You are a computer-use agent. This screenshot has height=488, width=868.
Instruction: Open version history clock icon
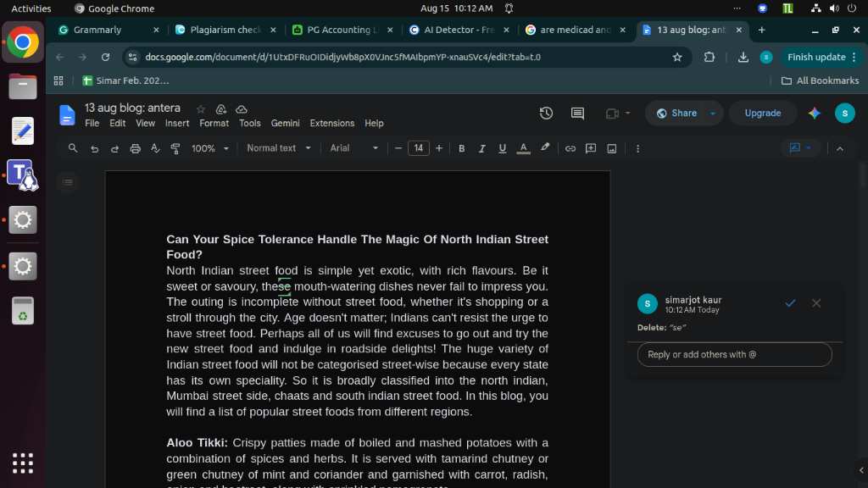[546, 113]
